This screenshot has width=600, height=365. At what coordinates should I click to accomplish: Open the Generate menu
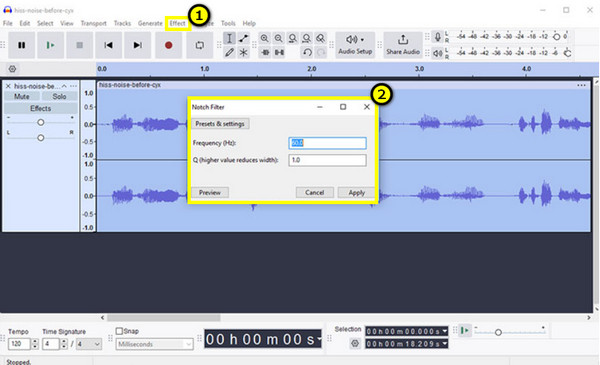[x=150, y=23]
